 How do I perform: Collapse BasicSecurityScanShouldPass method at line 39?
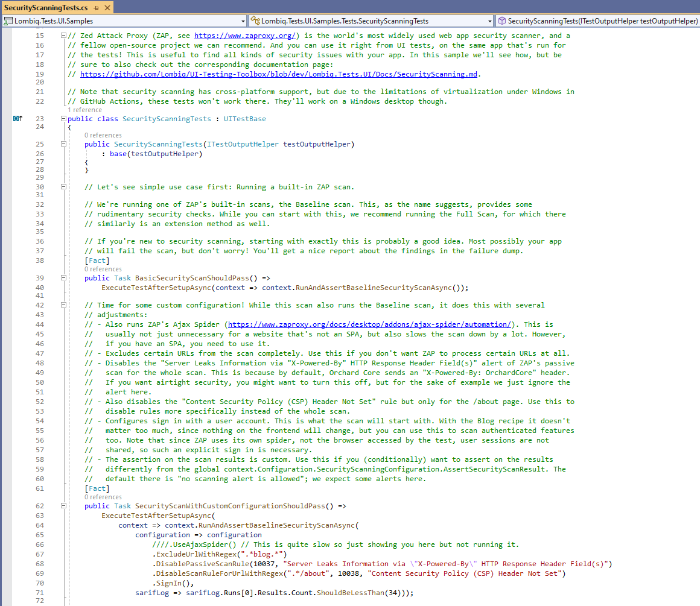point(63,278)
